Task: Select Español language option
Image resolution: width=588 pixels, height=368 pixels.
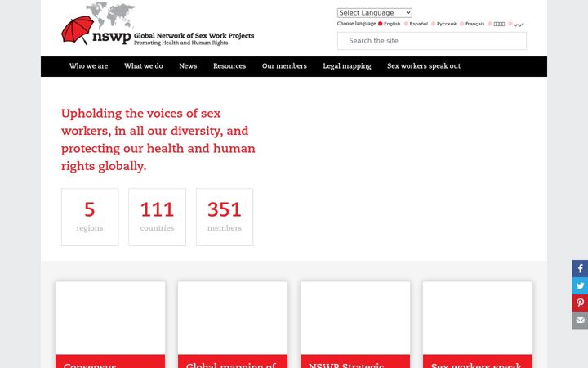Action: tap(416, 24)
